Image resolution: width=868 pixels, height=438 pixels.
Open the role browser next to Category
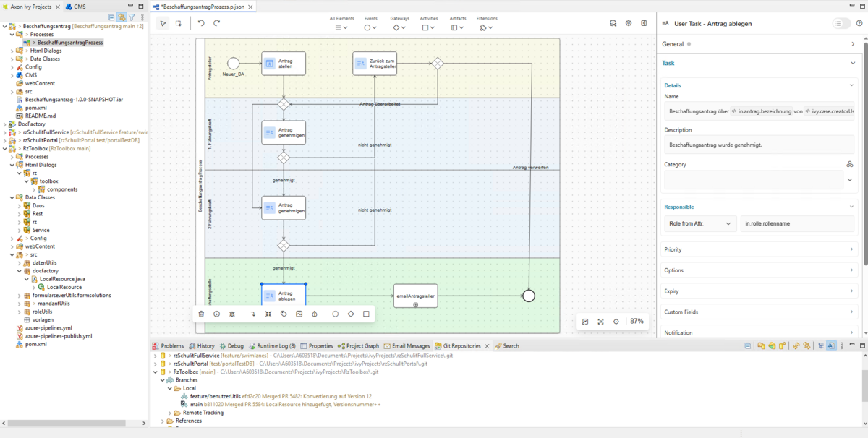[850, 164]
